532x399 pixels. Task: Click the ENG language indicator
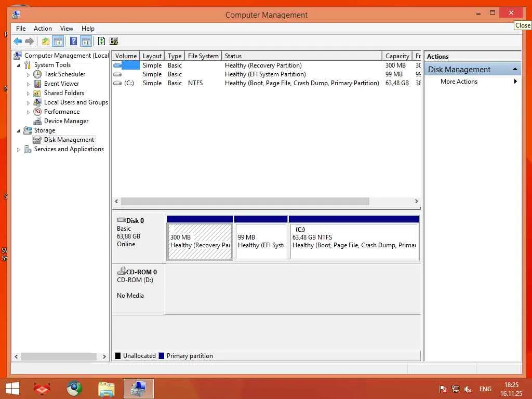click(x=485, y=389)
